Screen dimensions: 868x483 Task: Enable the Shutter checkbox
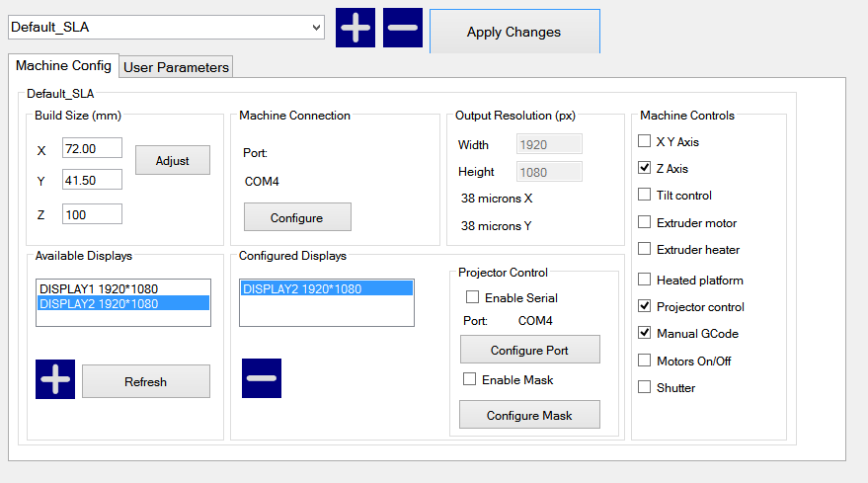click(645, 387)
